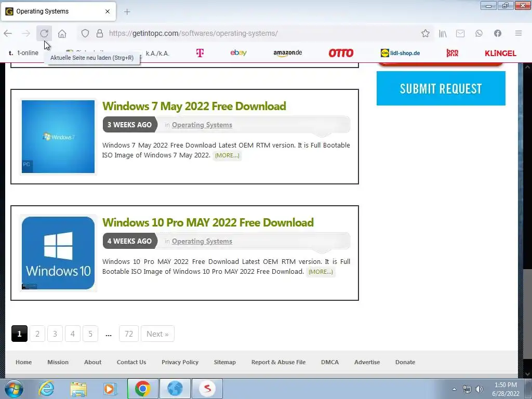Open the Privacy Policy footer link
The height and width of the screenshot is (399, 532).
180,362
